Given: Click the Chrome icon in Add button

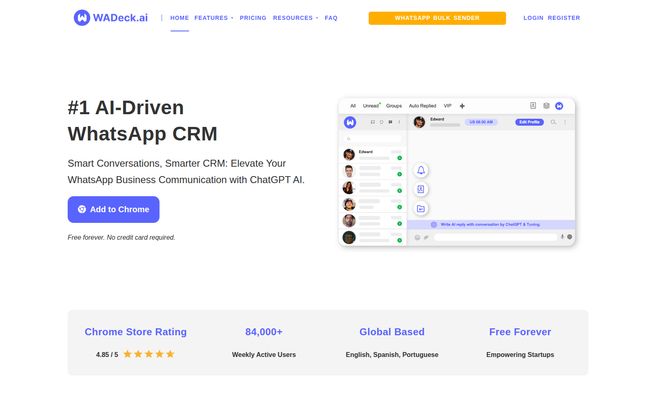Looking at the screenshot, I should [x=82, y=209].
